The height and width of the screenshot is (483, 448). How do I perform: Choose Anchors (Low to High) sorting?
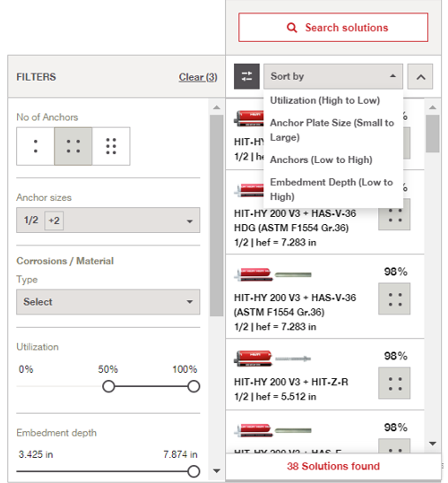tap(321, 160)
